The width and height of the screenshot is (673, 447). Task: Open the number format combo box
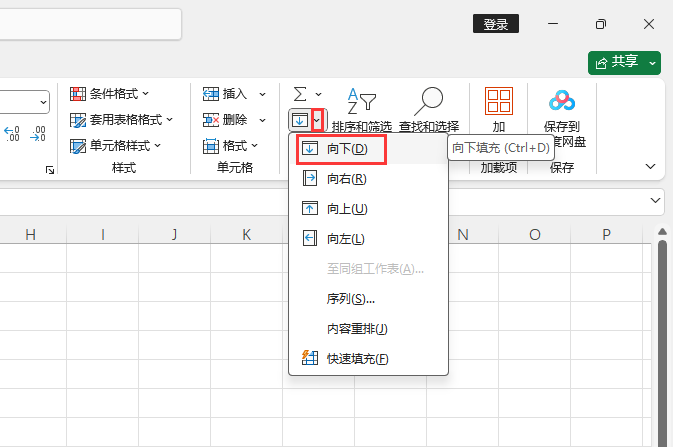click(x=24, y=102)
